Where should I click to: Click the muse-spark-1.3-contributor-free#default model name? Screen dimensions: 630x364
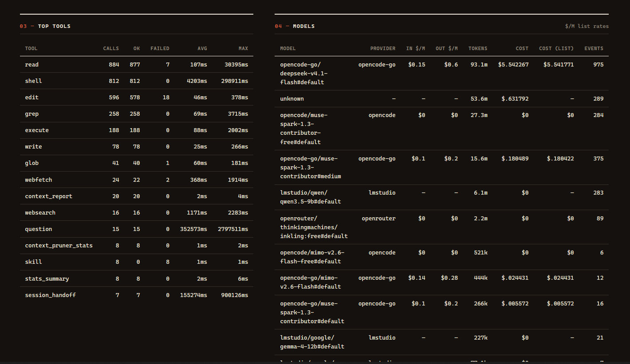click(304, 129)
